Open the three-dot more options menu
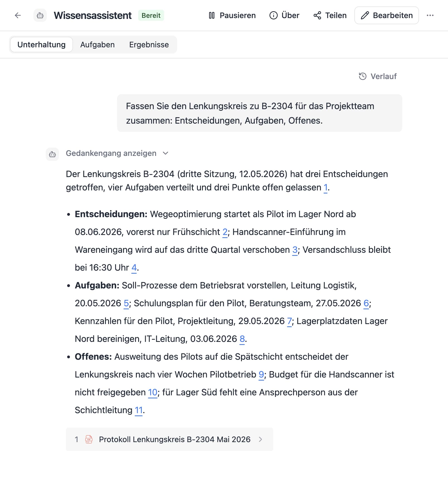Image resolution: width=448 pixels, height=490 pixels. tap(430, 15)
